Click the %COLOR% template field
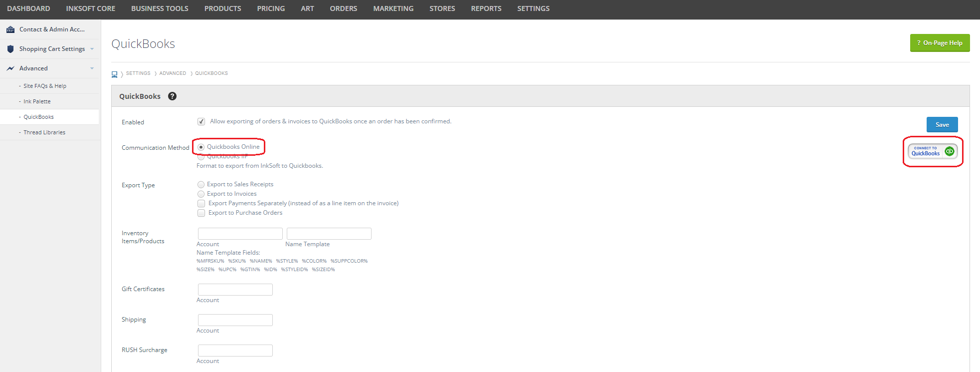Viewport: 980px width, 372px height. click(314, 261)
